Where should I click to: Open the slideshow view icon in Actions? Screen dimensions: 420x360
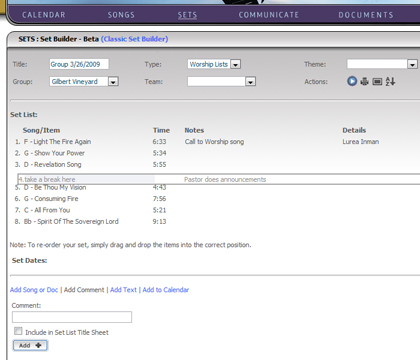click(377, 82)
